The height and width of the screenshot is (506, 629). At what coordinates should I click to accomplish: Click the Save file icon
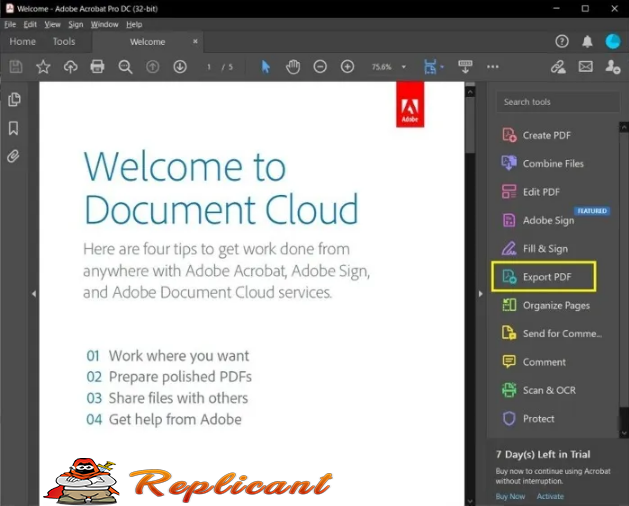(16, 67)
